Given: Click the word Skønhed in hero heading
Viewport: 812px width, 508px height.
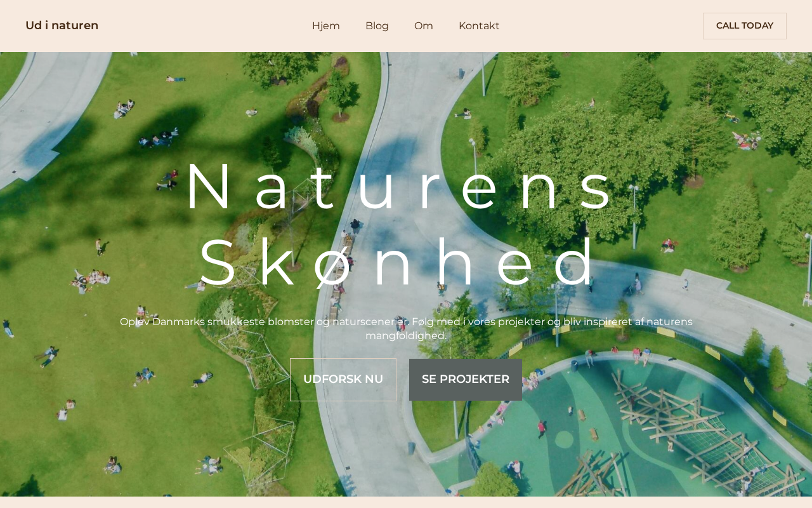Looking at the screenshot, I should (400, 264).
